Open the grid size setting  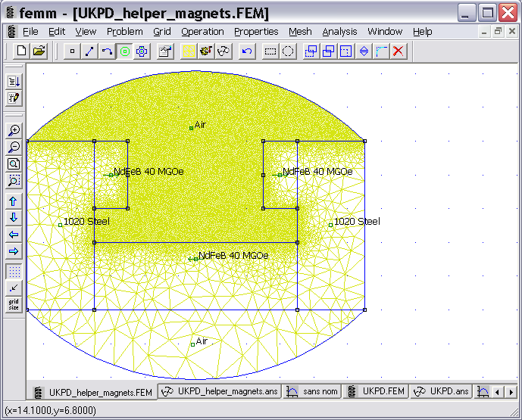coord(14,304)
